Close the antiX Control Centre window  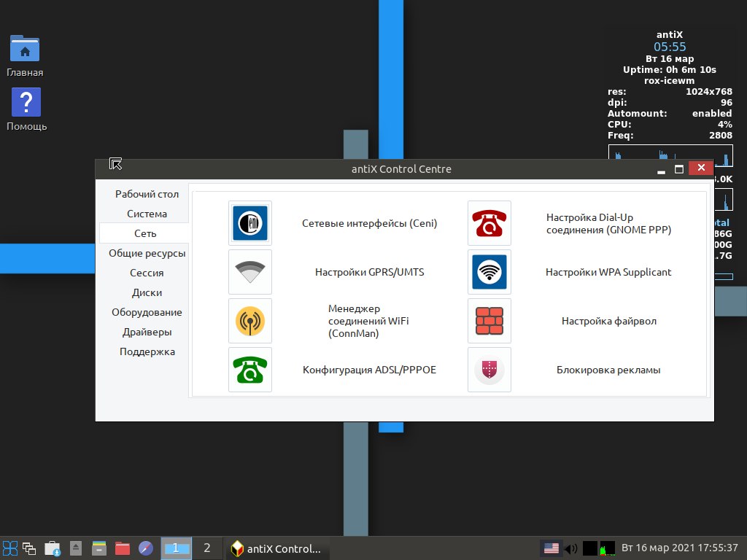coord(701,168)
